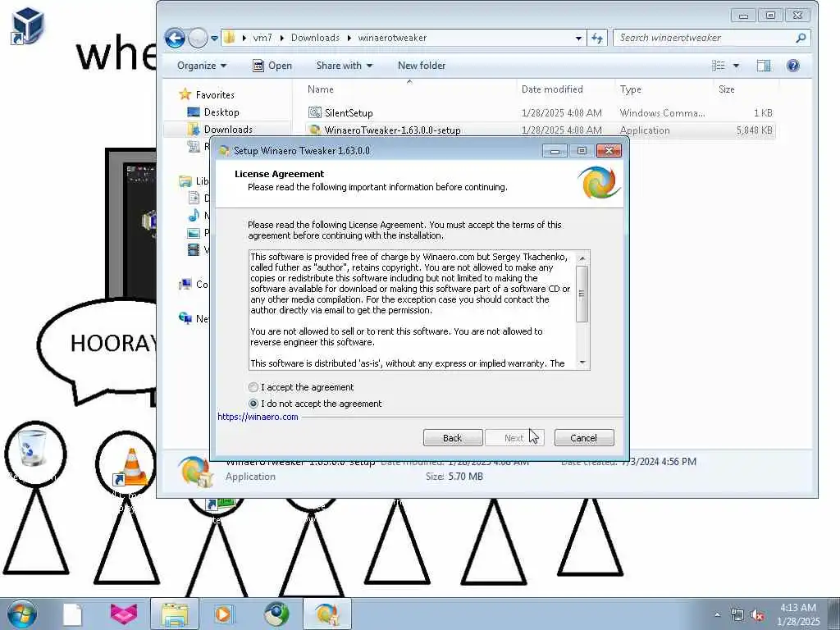Click license text scrollbar up arrow

582,258
